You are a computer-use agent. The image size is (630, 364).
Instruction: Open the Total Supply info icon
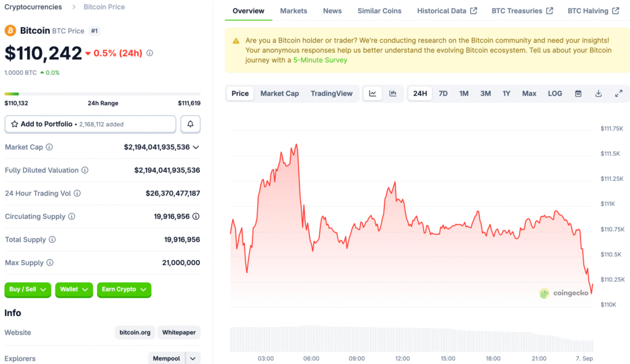(52, 239)
